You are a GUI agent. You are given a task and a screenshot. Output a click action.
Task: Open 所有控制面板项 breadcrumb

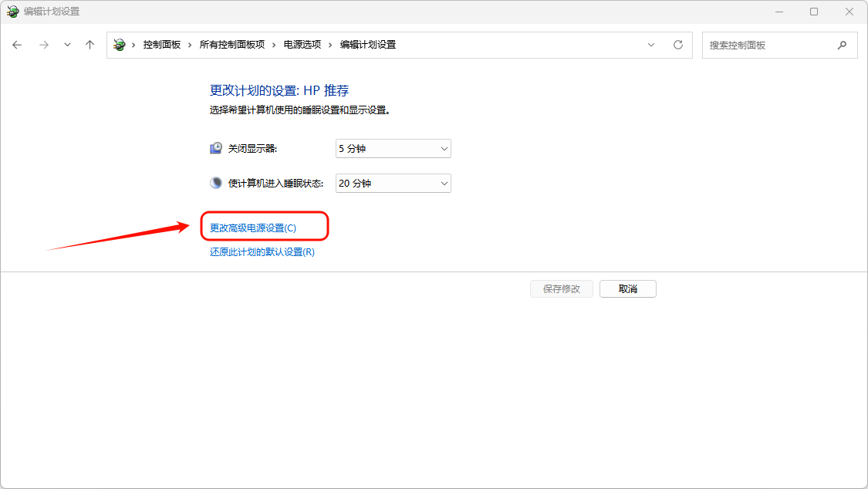pos(232,45)
